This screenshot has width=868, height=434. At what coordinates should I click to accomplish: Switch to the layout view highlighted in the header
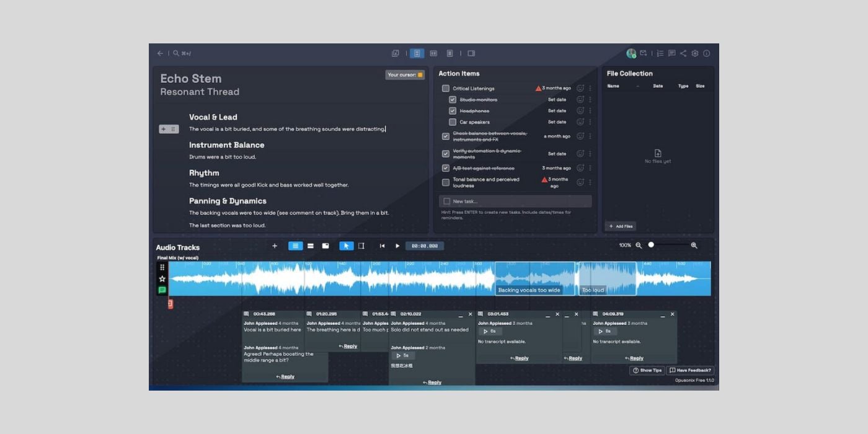(417, 53)
